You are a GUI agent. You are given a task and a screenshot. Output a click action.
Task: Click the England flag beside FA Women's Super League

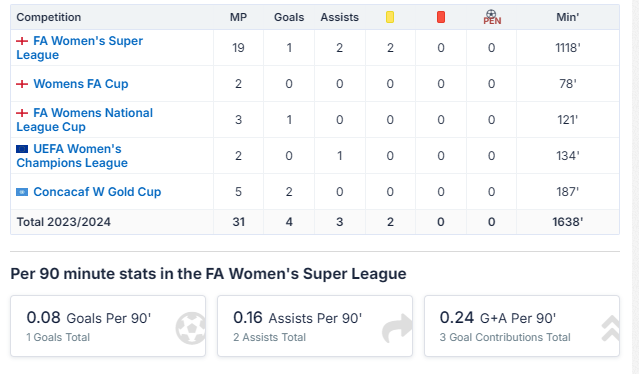pos(22,41)
